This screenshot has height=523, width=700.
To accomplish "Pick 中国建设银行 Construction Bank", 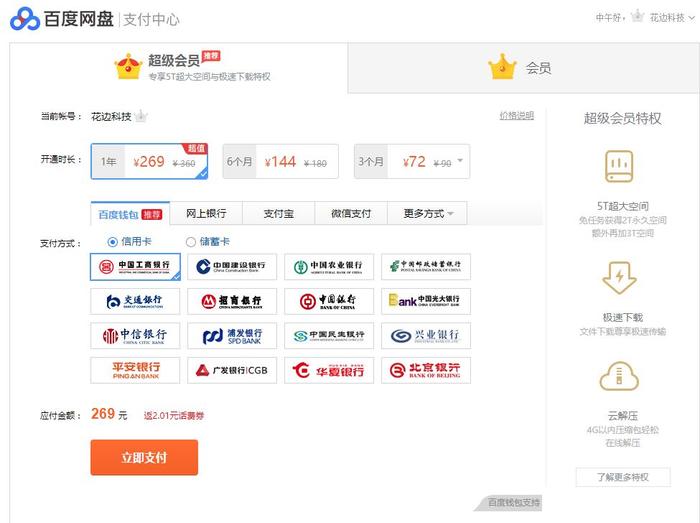I will point(232,267).
